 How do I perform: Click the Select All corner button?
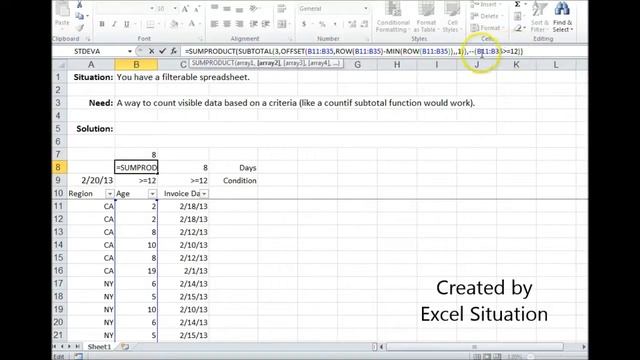60,64
